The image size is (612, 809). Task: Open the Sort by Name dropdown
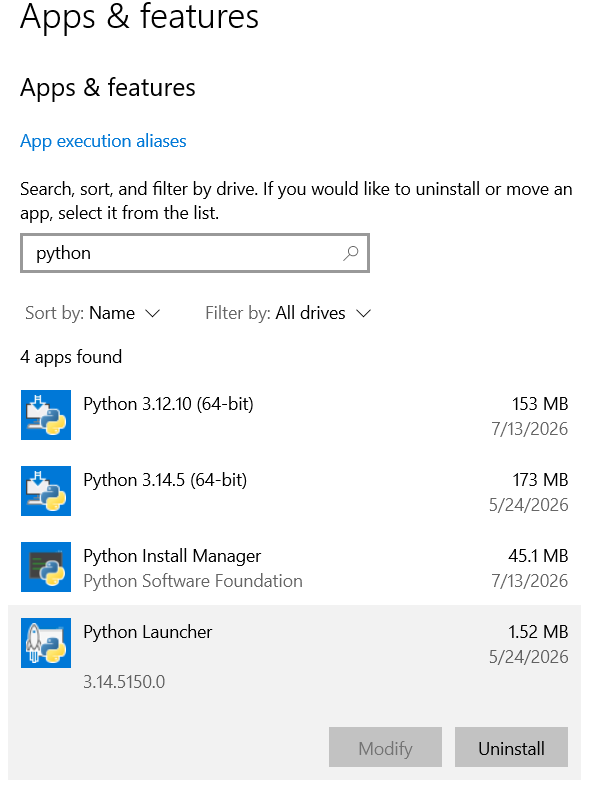[93, 313]
